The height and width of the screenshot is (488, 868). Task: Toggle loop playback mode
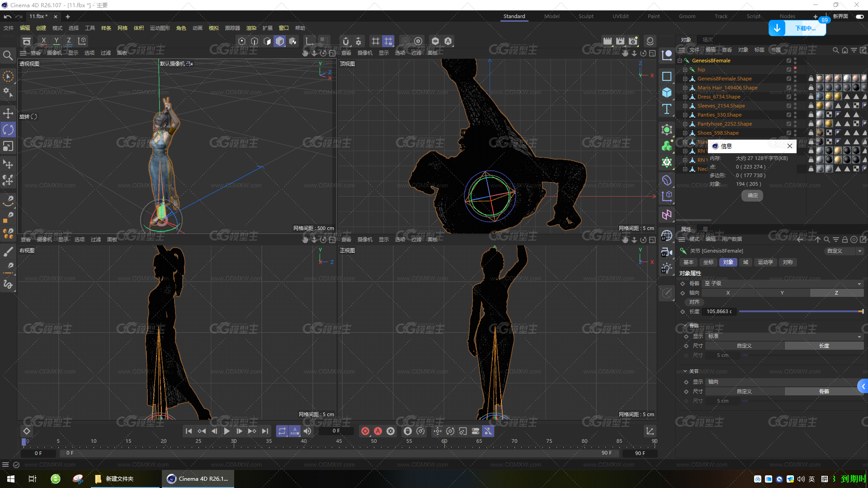point(282,431)
